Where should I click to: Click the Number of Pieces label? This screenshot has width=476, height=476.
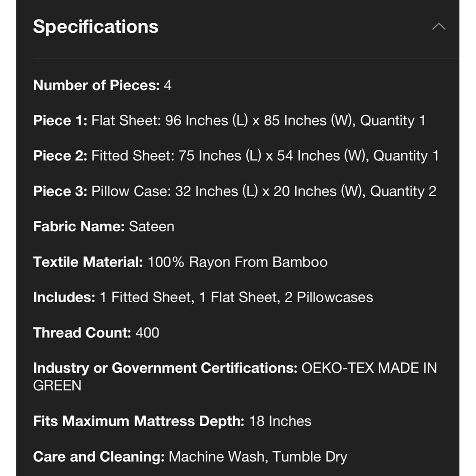coord(97,85)
